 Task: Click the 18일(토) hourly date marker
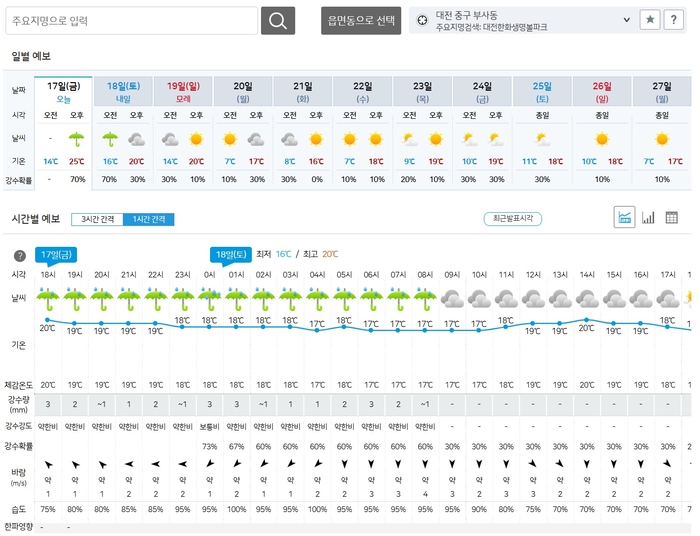[229, 254]
